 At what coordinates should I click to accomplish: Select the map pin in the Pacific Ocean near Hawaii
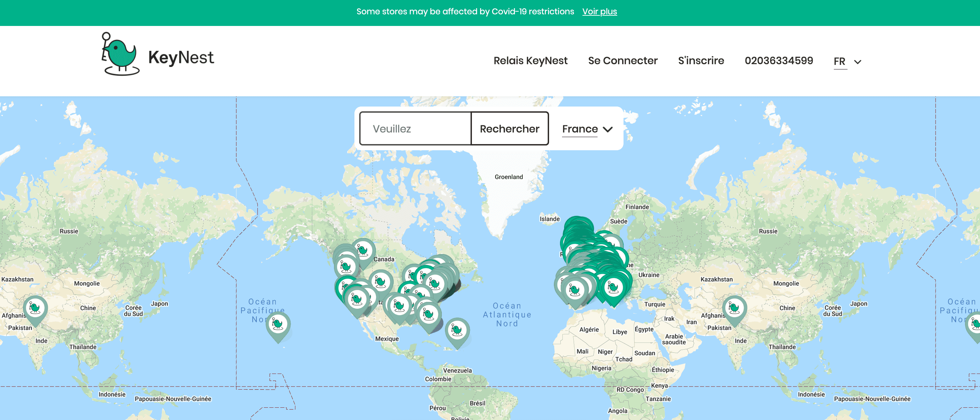coord(278,327)
